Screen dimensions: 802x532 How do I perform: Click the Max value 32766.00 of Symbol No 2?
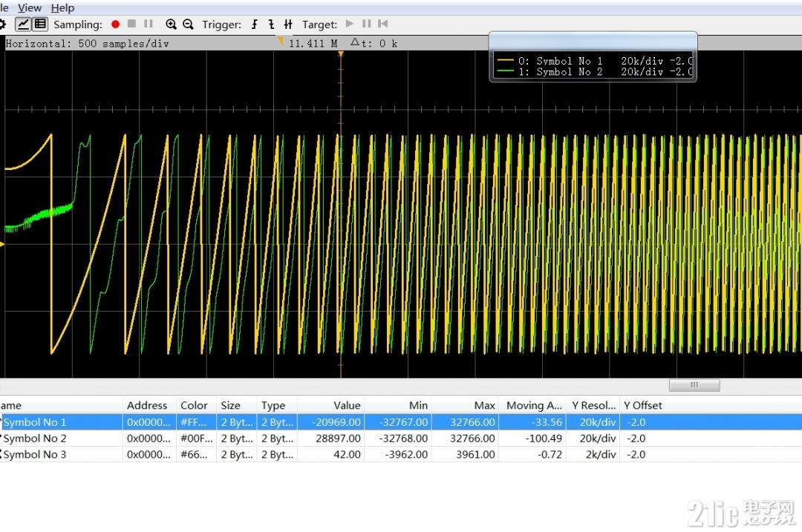coord(472,439)
